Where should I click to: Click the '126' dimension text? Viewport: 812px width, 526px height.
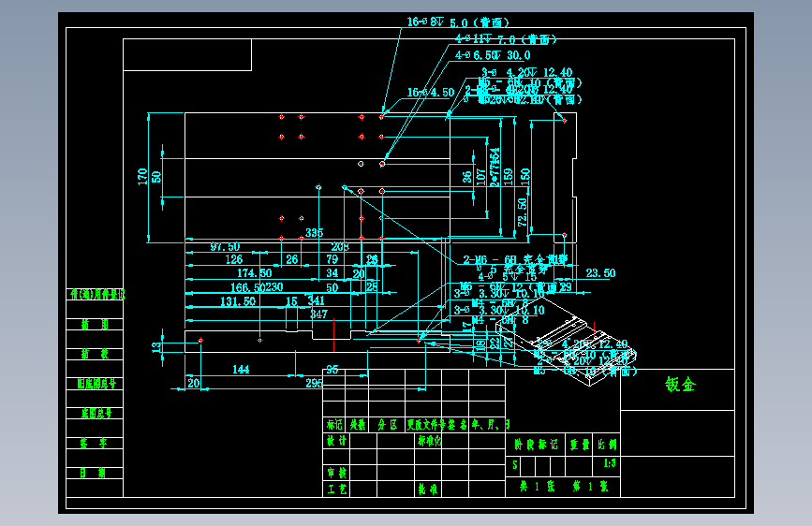pos(233,259)
